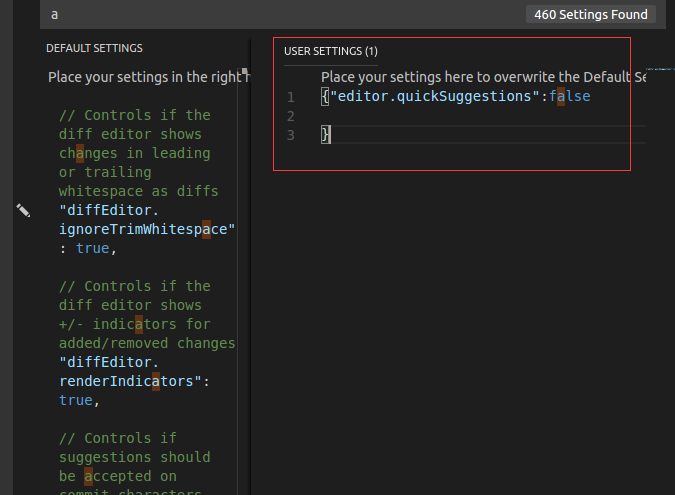675x495 pixels.
Task: Click the 'renderIndicators":' setting name
Action: pos(134,381)
